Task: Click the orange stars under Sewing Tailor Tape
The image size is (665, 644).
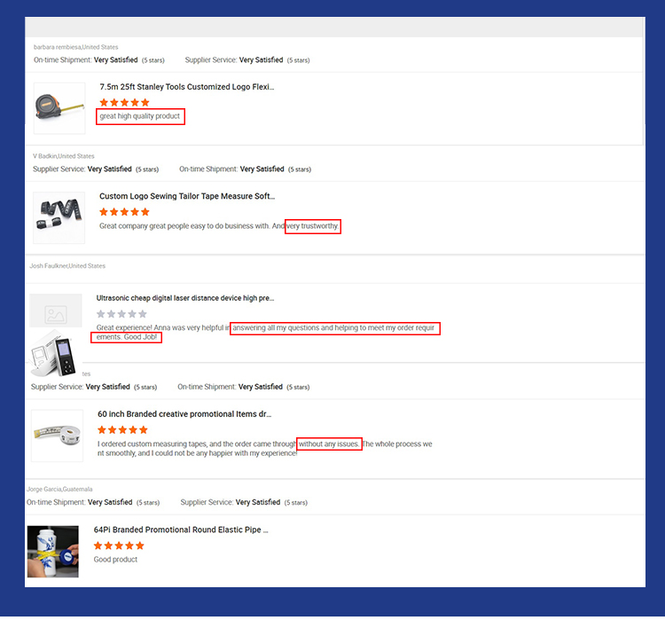Action: (x=124, y=212)
